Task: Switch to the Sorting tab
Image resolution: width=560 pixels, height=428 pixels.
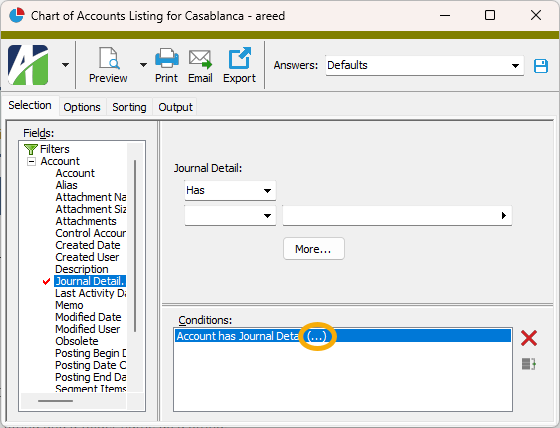Action: coord(129,107)
